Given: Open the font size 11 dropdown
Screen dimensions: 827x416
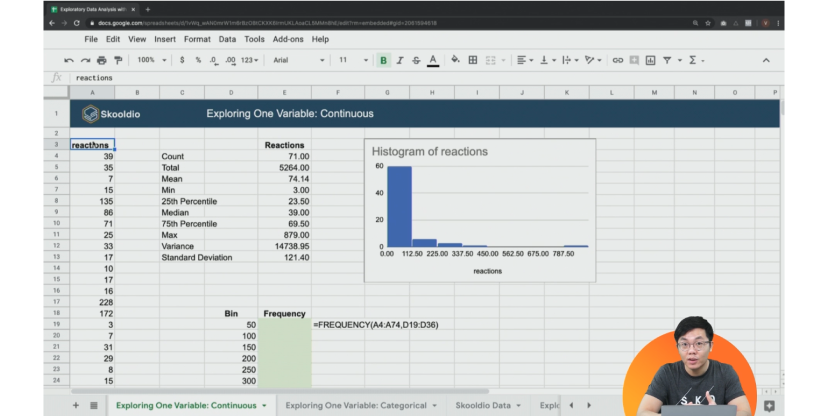Looking at the screenshot, I should click(353, 60).
